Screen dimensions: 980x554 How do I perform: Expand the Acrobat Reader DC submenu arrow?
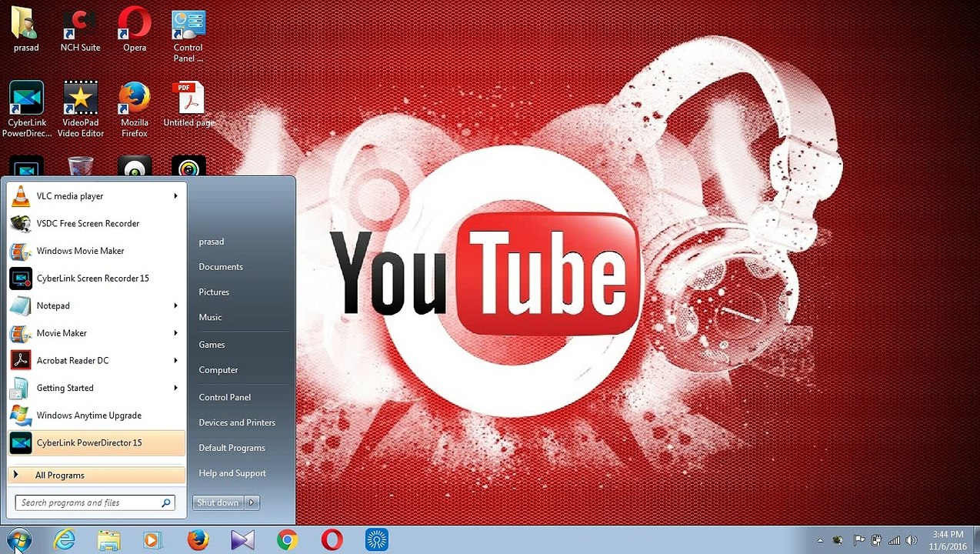tap(175, 360)
